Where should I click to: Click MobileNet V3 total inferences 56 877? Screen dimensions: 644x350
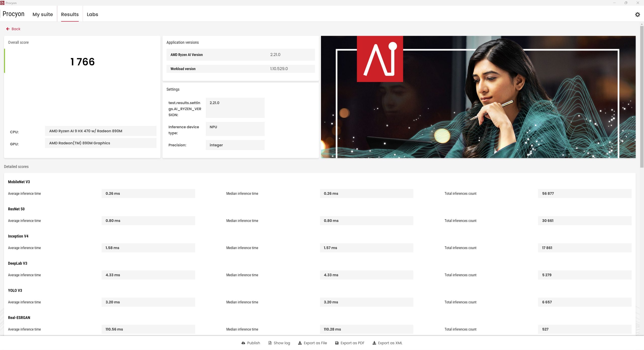[585, 194]
